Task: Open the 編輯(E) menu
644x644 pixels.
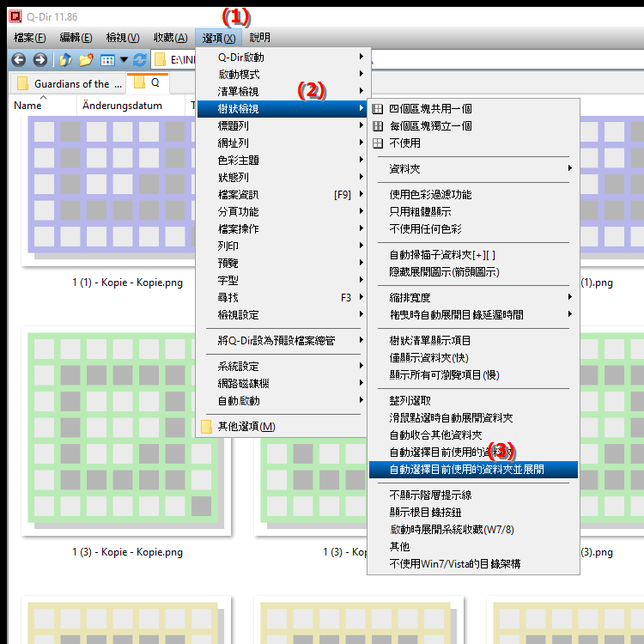Action: (76, 38)
